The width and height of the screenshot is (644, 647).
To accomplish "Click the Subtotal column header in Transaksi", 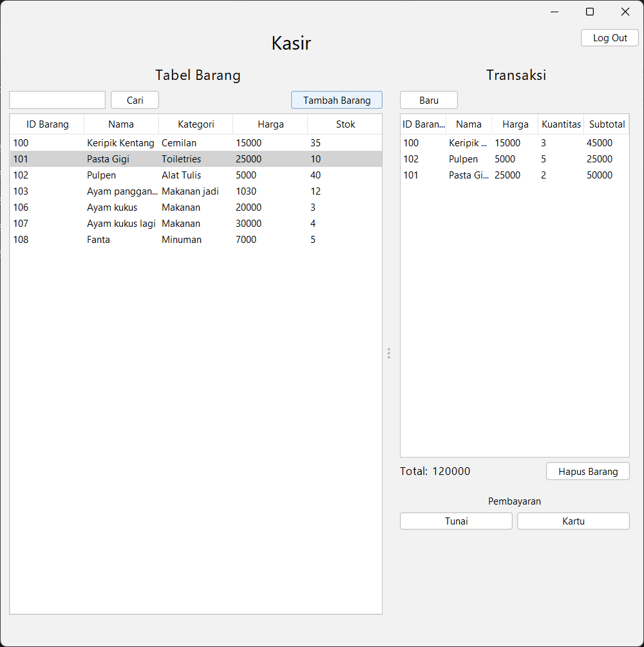I will (x=607, y=124).
